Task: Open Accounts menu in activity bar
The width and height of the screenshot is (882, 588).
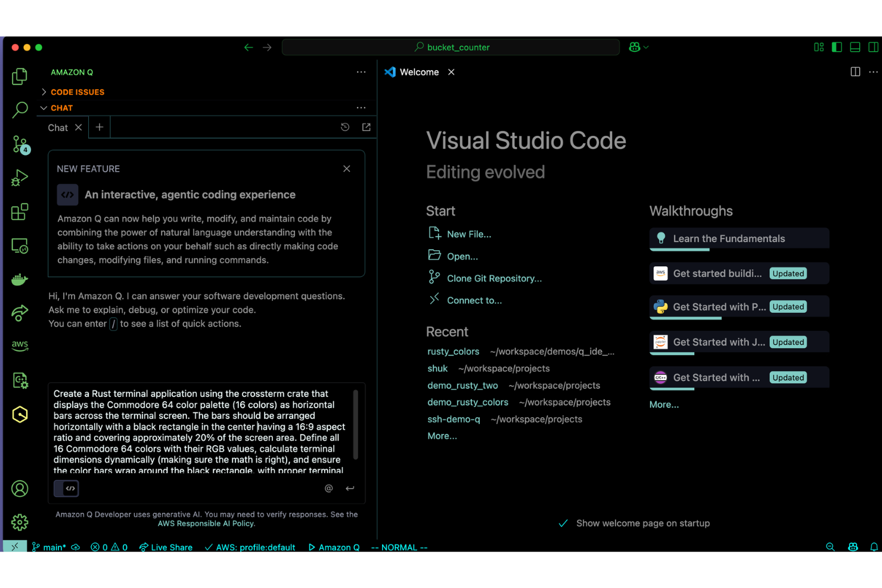Action: 20,489
